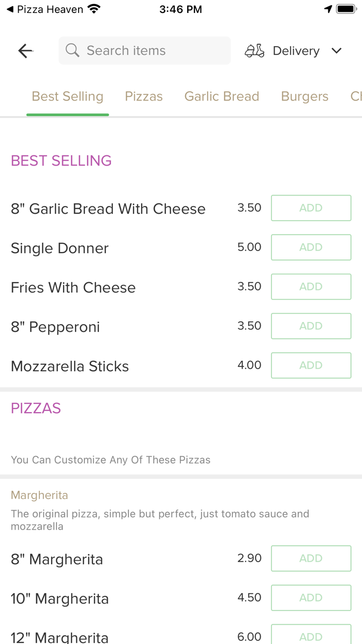Add Fries With Cheese to the cart

click(x=311, y=286)
